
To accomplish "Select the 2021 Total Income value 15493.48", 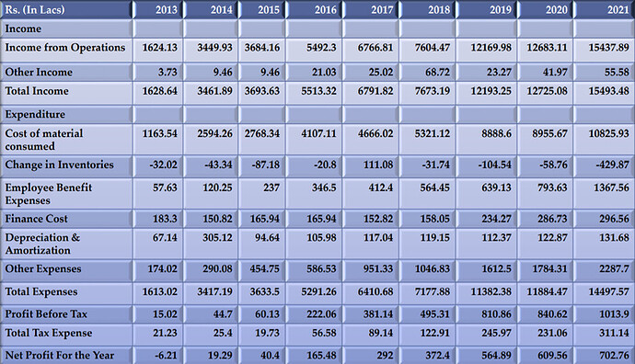I will [608, 91].
